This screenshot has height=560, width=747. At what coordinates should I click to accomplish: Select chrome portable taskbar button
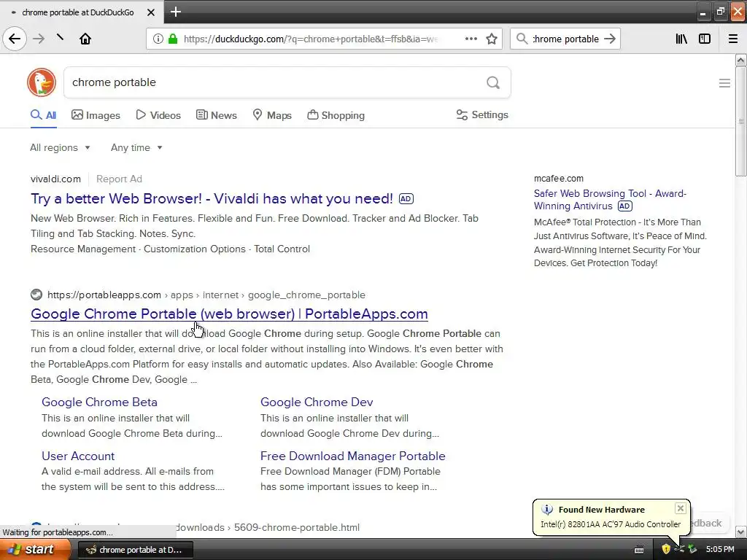135,550
